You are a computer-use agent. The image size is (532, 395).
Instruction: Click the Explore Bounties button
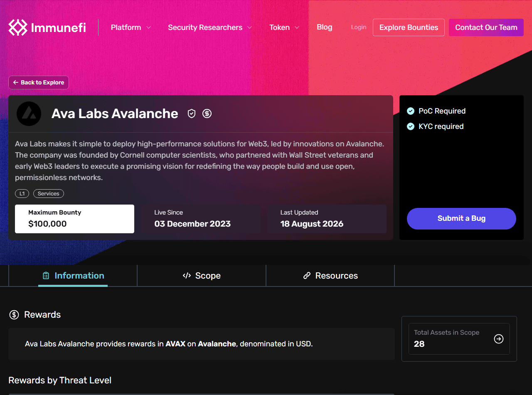point(409,27)
